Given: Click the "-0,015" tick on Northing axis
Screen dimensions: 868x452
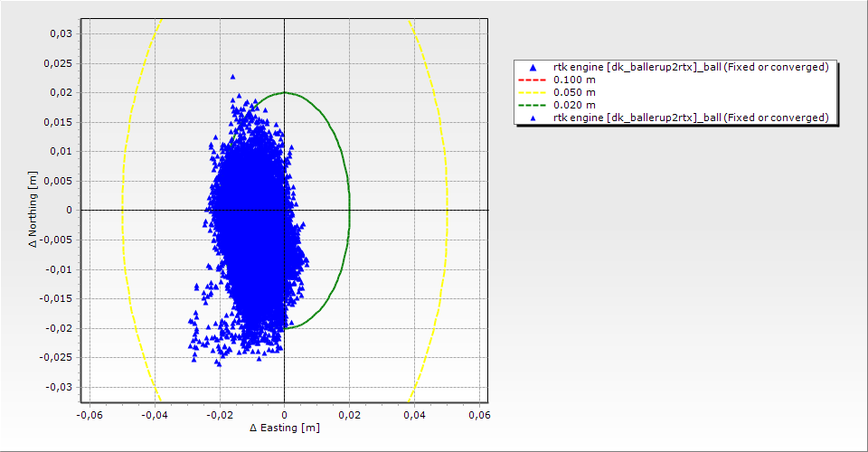Looking at the screenshot, I should tap(56, 298).
